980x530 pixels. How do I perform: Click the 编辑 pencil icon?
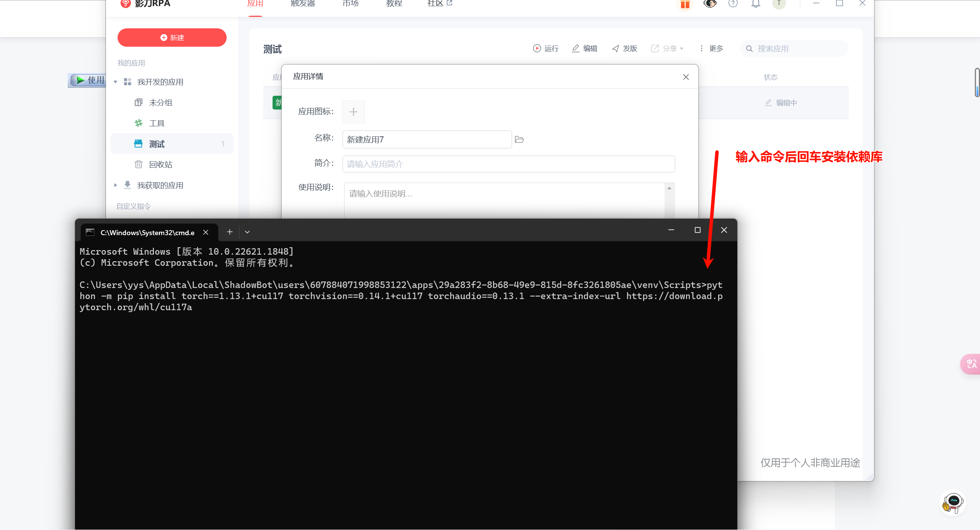coord(575,48)
